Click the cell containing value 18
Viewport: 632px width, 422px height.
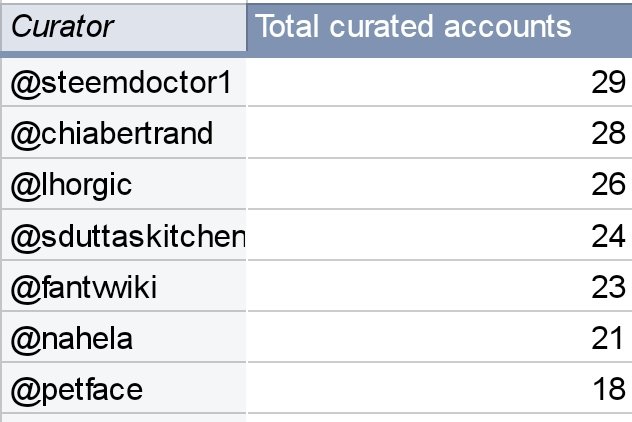(438, 390)
